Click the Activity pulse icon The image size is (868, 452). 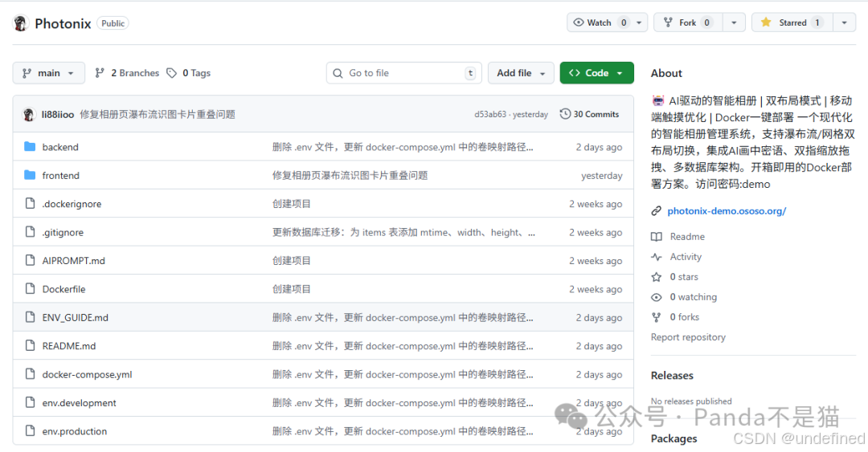point(657,257)
